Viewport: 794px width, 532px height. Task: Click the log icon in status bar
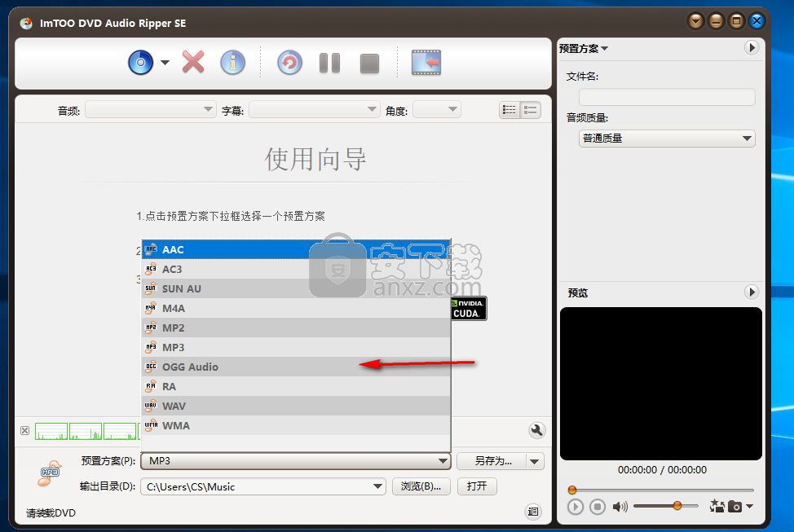[x=533, y=512]
